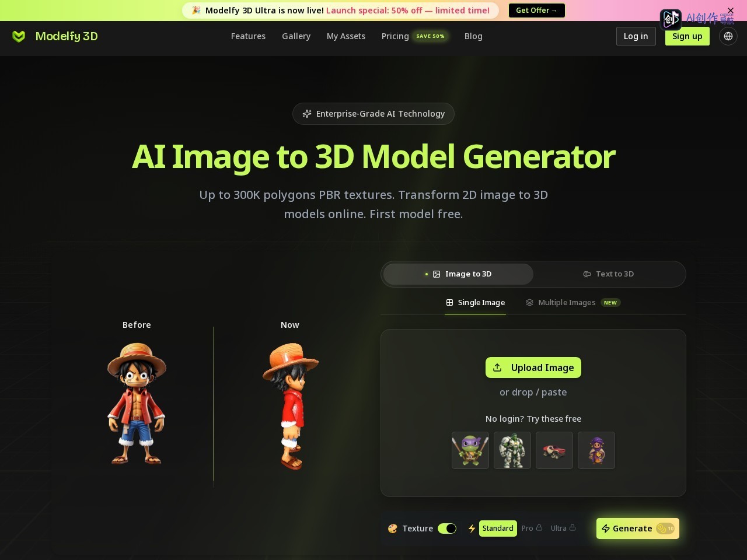Click the Modelfy 3D brand name
747x560 pixels.
[x=67, y=36]
